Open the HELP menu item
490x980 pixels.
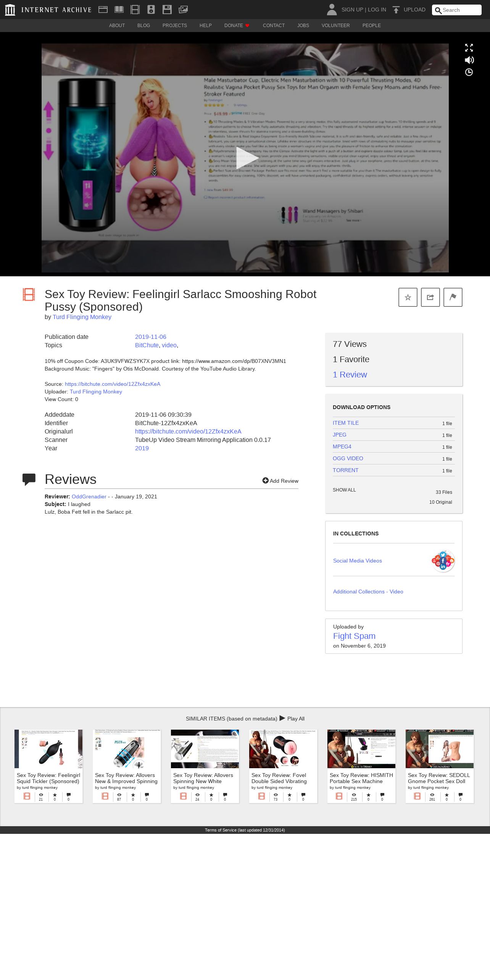[205, 26]
